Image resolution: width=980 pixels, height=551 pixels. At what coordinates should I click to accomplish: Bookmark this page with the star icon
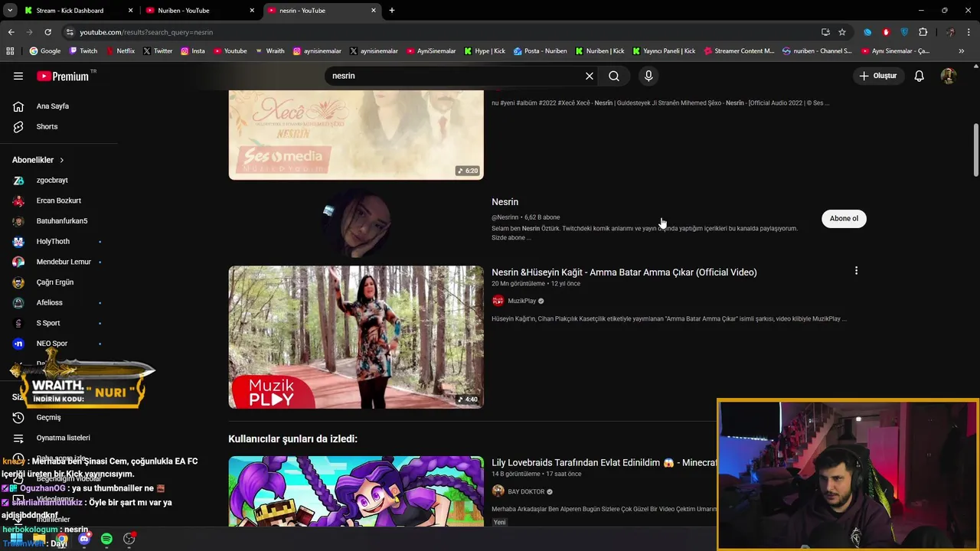[x=842, y=32]
